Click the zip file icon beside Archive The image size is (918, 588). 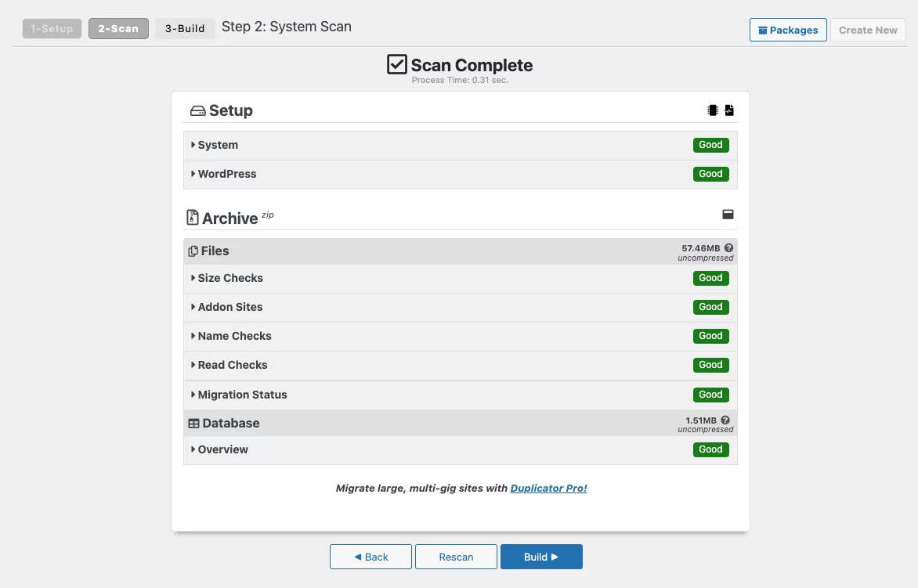(x=192, y=218)
